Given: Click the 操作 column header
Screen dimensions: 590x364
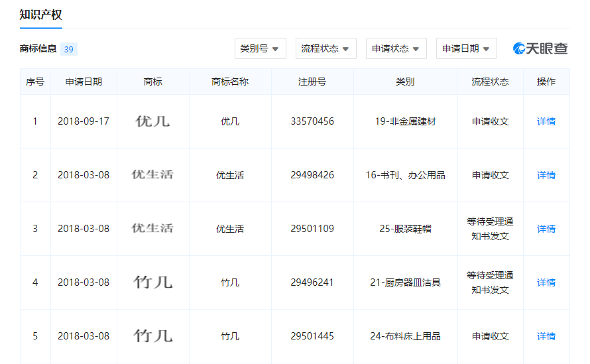Looking at the screenshot, I should [x=546, y=82].
